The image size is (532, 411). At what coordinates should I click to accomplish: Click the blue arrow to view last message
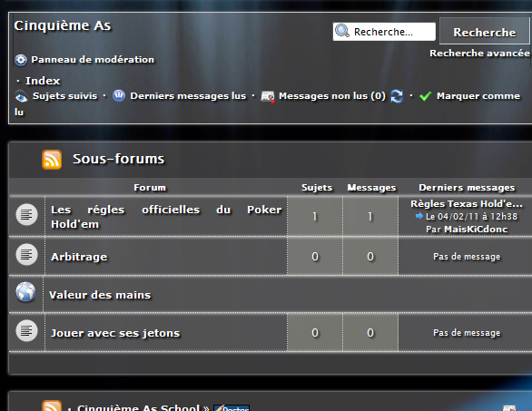click(419, 216)
